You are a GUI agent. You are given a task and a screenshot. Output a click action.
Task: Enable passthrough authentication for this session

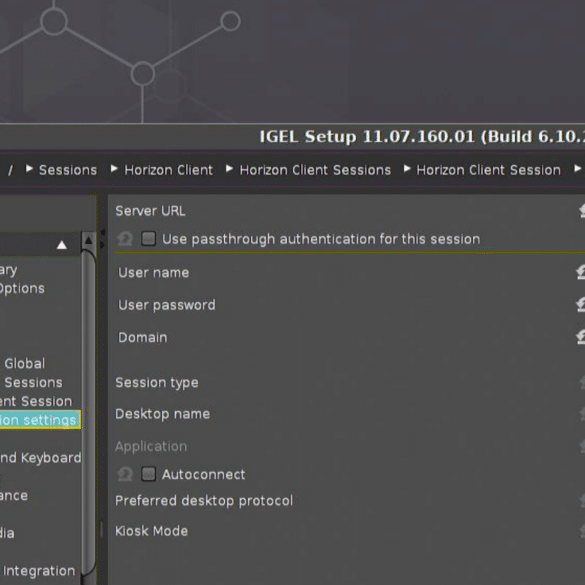(148, 238)
